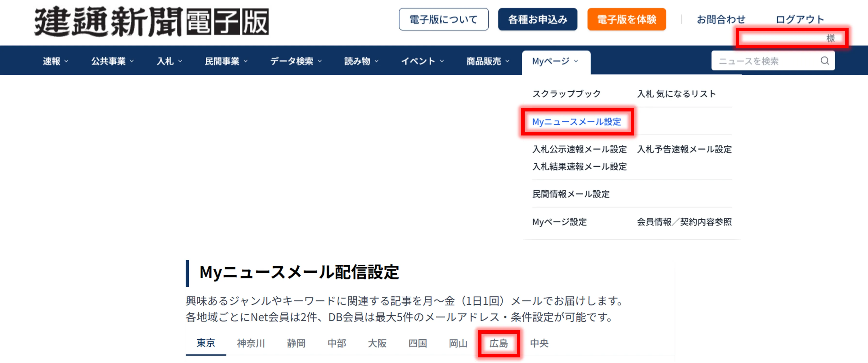Open 入札 気になるリスト menu item

tap(676, 93)
